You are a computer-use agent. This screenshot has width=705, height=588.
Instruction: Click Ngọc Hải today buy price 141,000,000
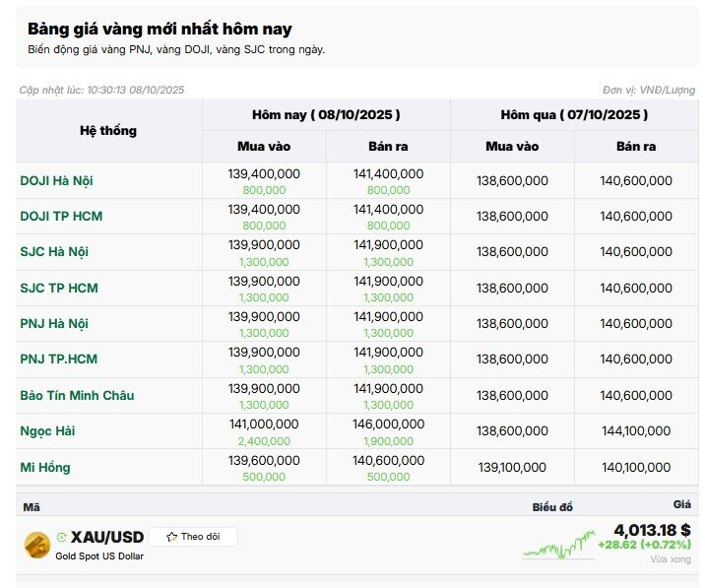pyautogui.click(x=264, y=424)
